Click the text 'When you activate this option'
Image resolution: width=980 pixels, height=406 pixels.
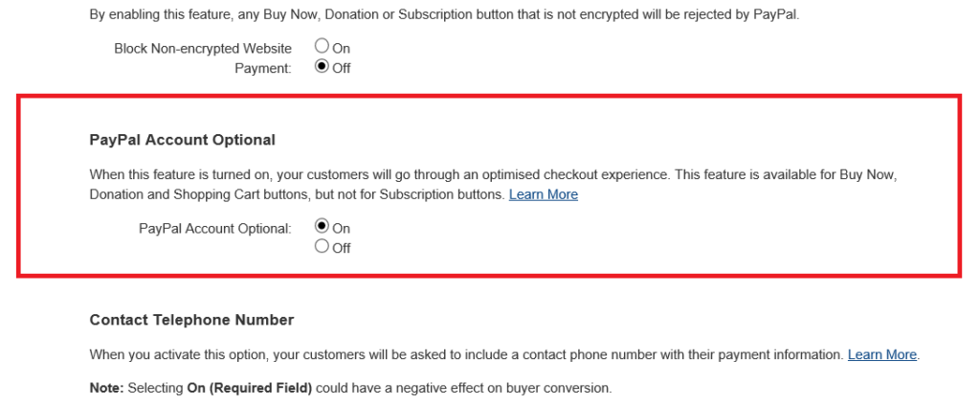pyautogui.click(x=182, y=354)
